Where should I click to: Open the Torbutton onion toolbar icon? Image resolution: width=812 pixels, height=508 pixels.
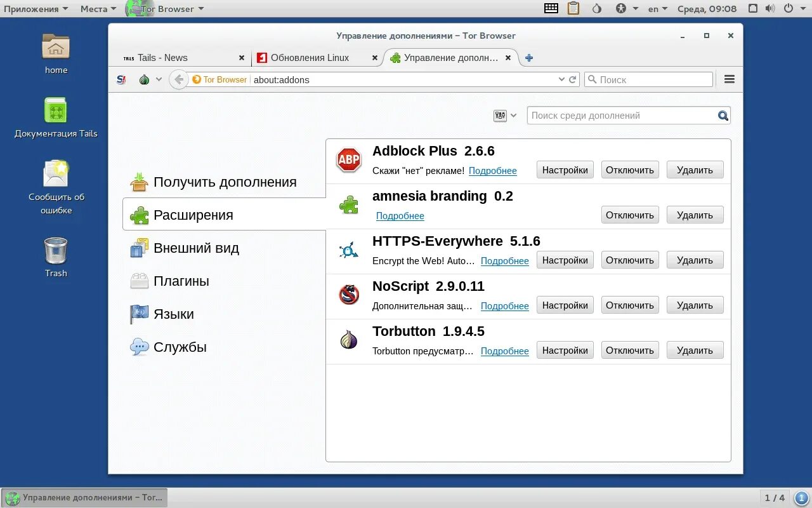pyautogui.click(x=144, y=79)
